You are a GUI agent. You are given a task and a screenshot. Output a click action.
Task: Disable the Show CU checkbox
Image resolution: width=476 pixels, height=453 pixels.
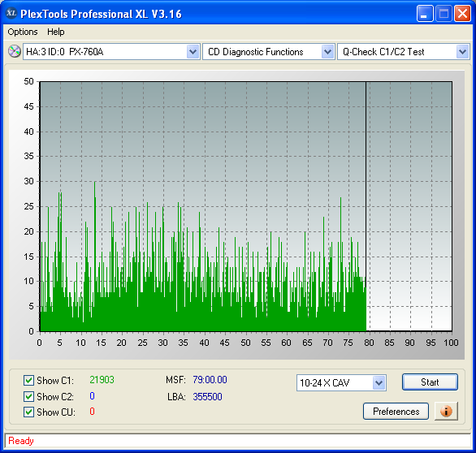pyautogui.click(x=28, y=412)
